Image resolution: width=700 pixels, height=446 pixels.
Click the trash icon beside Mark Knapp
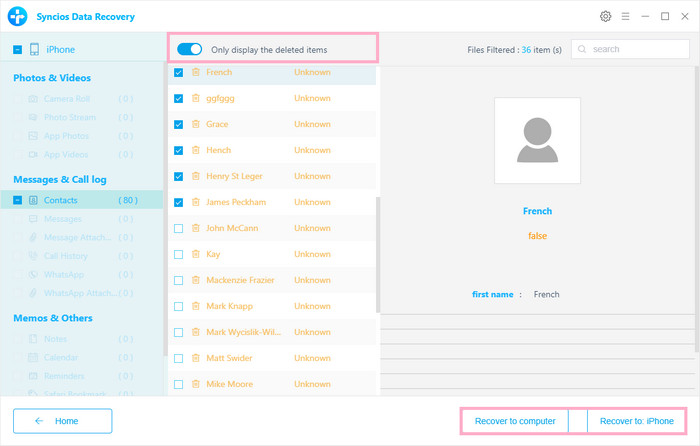(x=196, y=306)
